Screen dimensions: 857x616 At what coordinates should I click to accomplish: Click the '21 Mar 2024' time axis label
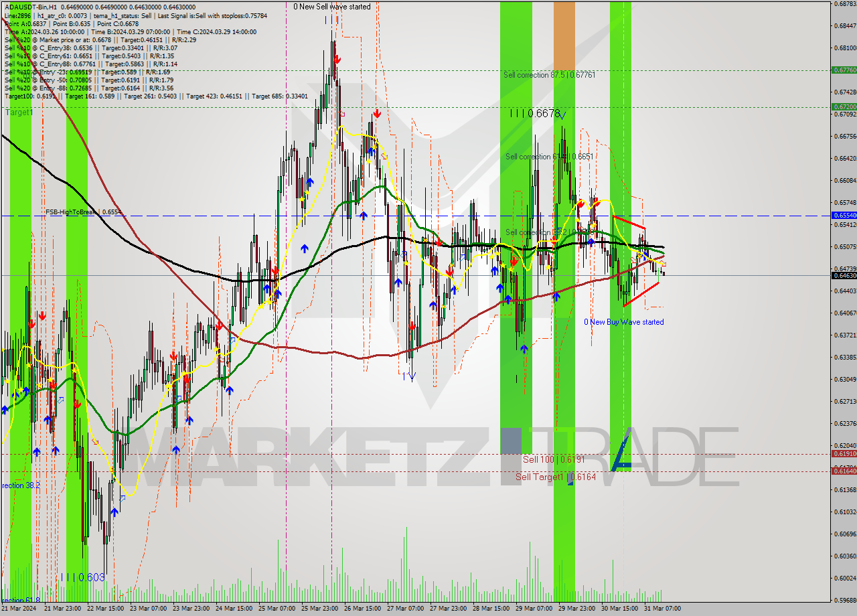[x=18, y=609]
